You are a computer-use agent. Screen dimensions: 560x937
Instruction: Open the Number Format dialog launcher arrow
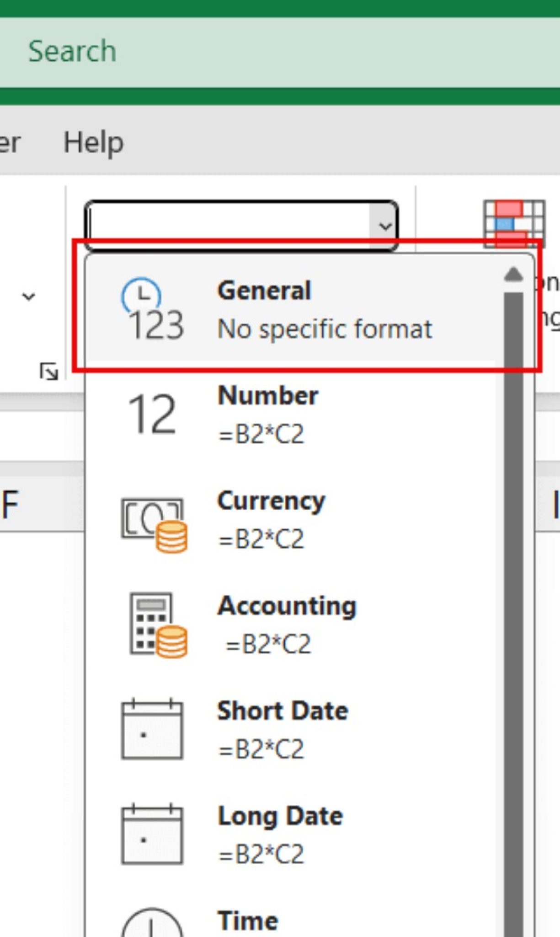(49, 371)
